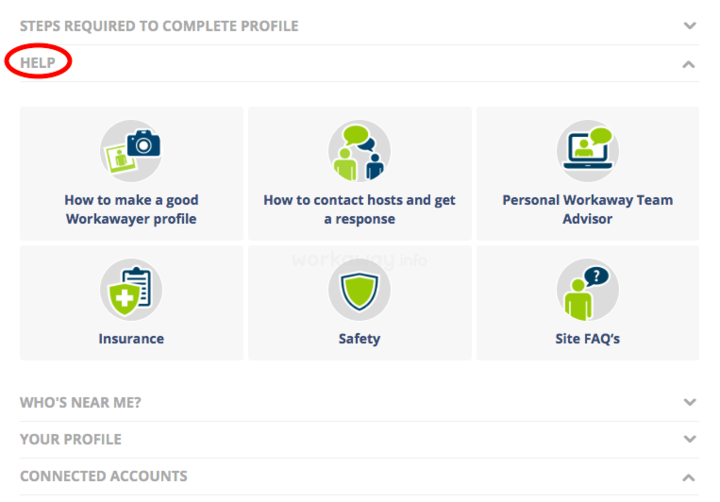Open How to make a good Workawayer profile
Screen dimensions: 720x502
click(131, 209)
